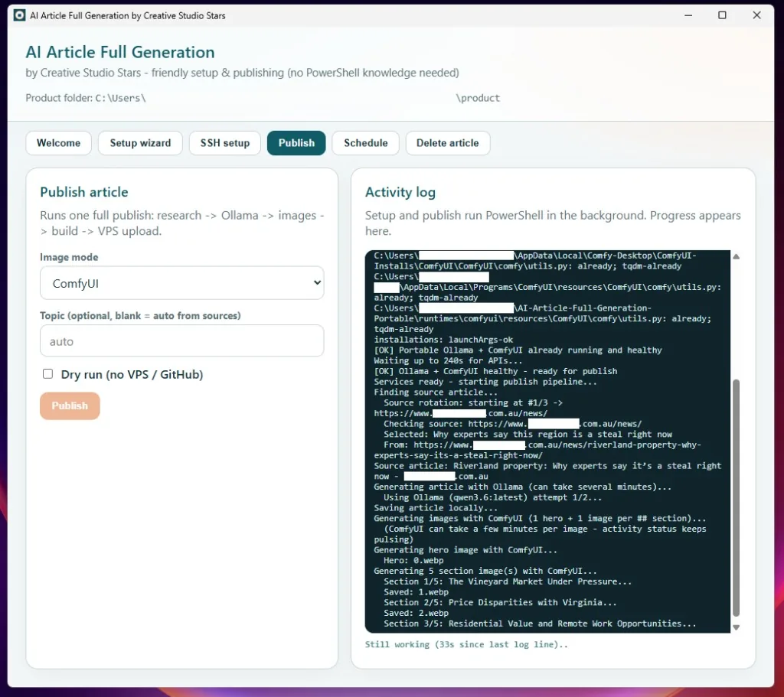This screenshot has width=784, height=697.
Task: Open the Delete article tab
Action: [x=447, y=143]
